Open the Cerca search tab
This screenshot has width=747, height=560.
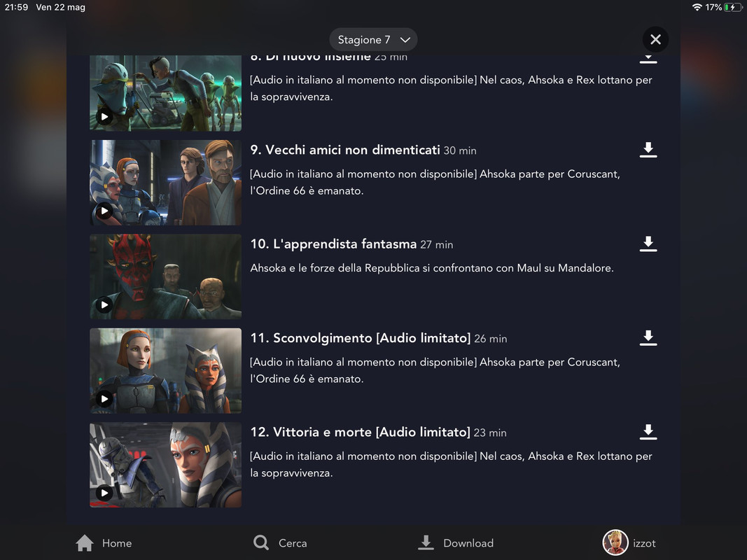pos(280,543)
